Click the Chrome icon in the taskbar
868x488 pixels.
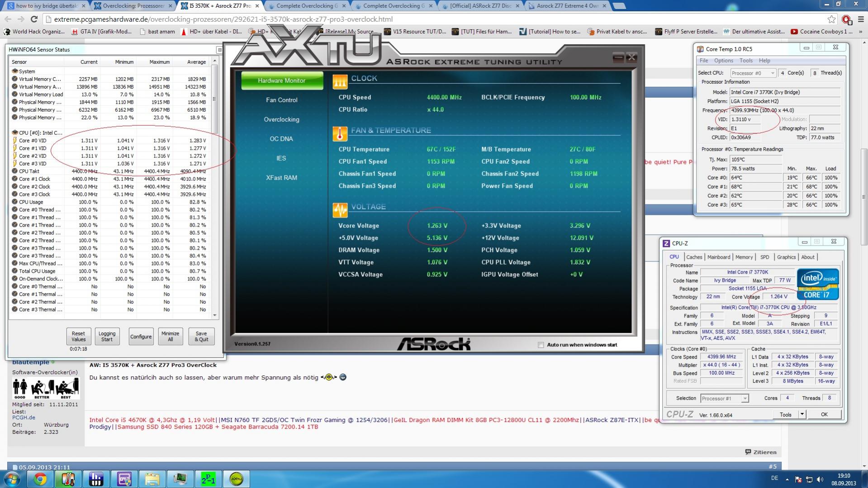40,479
